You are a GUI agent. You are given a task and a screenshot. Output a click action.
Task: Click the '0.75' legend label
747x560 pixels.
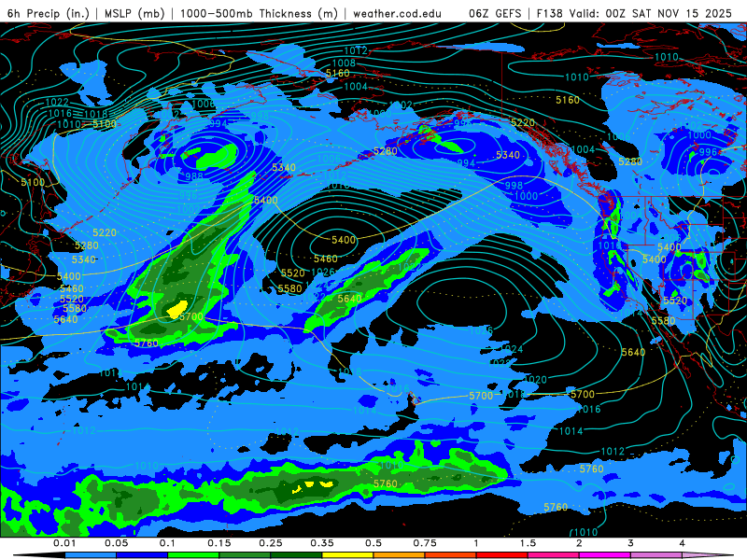(x=425, y=543)
